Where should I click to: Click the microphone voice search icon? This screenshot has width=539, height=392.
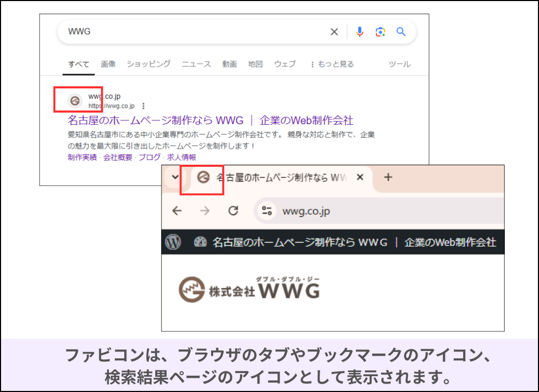[359, 32]
